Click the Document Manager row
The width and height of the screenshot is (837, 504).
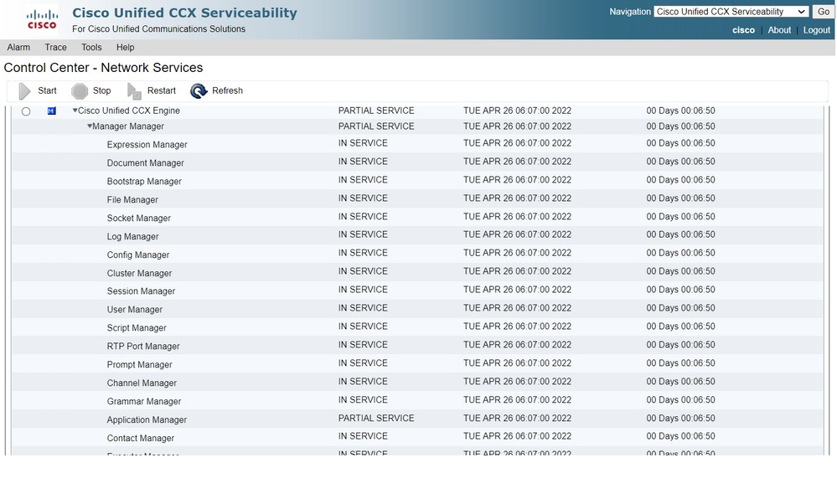(417, 162)
